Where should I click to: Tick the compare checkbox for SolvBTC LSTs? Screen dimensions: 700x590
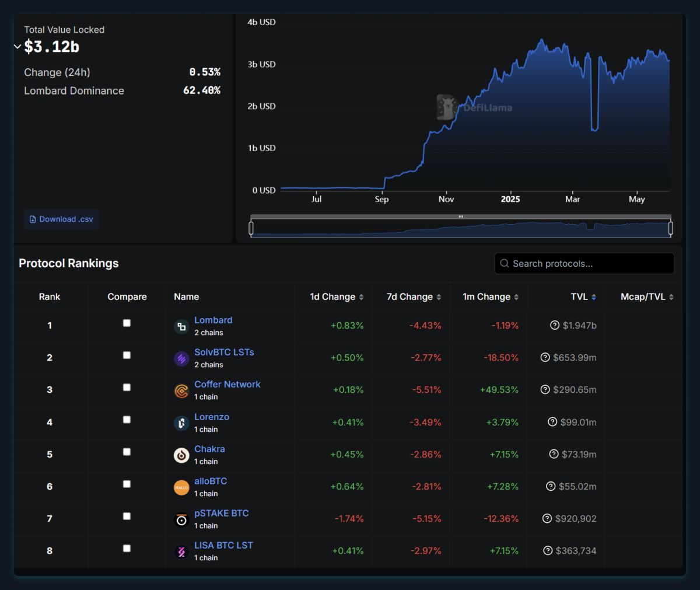(127, 355)
